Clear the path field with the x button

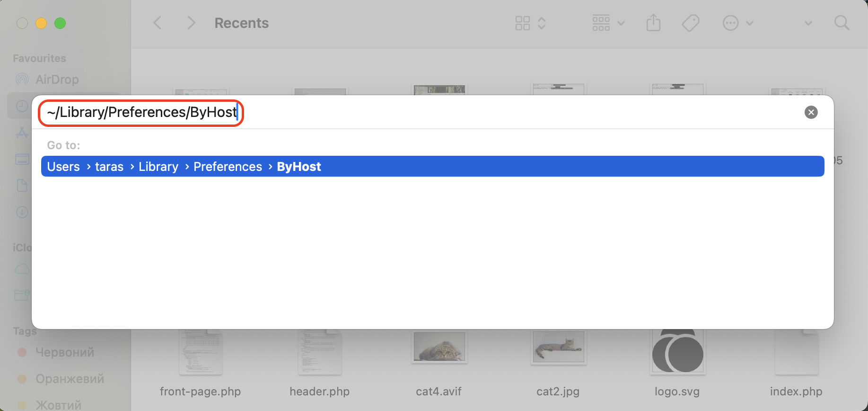[811, 112]
